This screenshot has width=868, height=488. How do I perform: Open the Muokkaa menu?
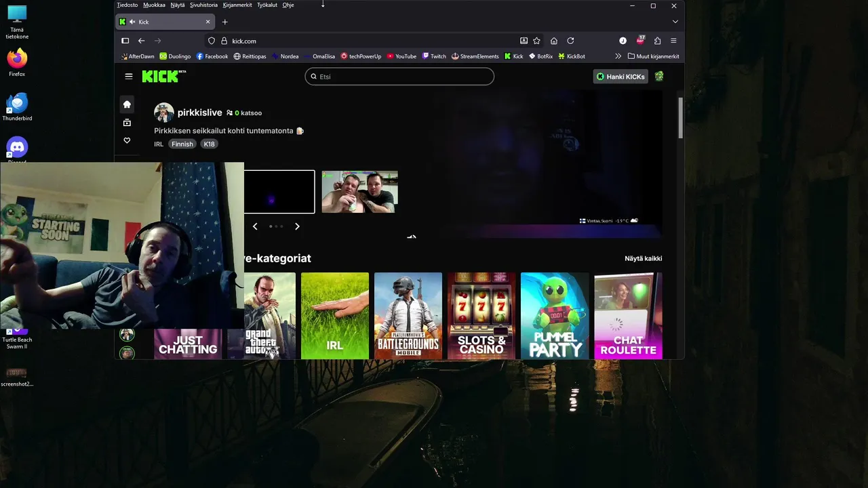154,5
